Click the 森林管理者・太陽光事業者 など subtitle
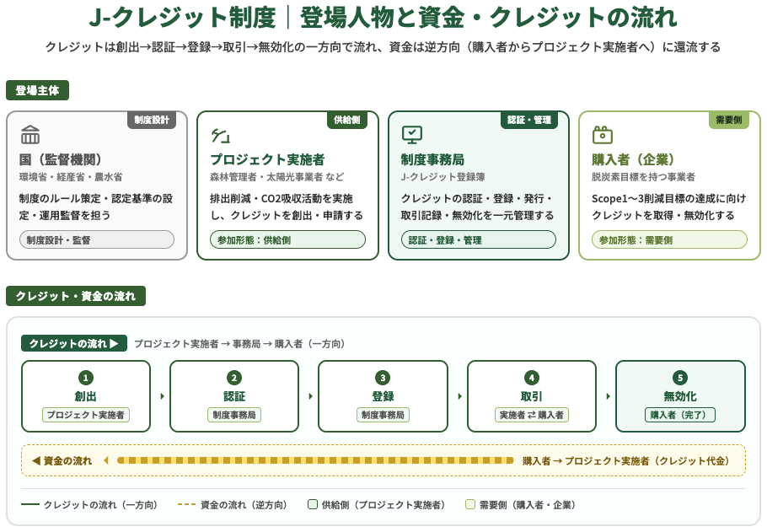The image size is (767, 532). pos(276,177)
